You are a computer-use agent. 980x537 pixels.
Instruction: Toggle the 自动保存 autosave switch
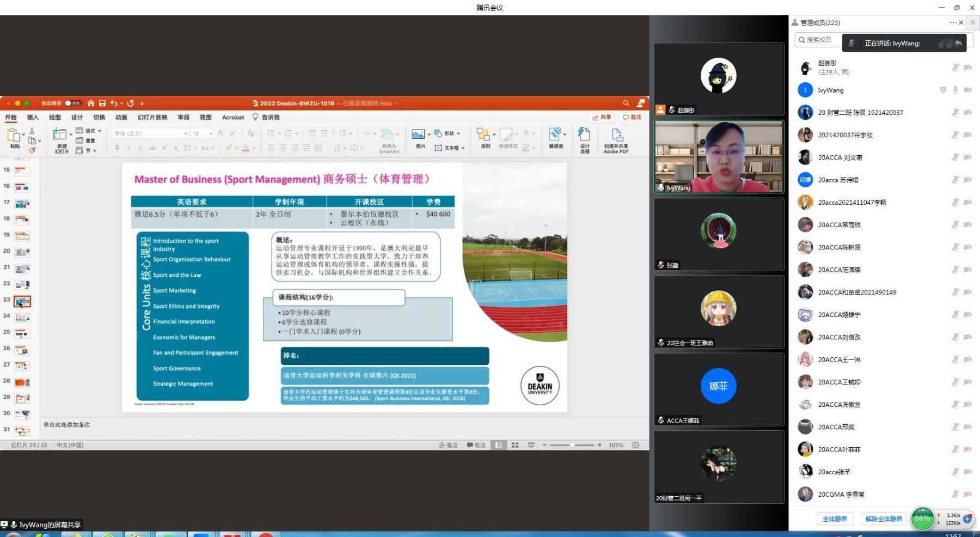(72, 103)
